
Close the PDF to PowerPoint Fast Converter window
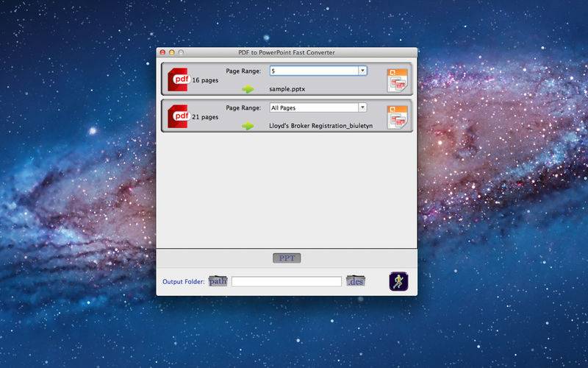[x=162, y=52]
